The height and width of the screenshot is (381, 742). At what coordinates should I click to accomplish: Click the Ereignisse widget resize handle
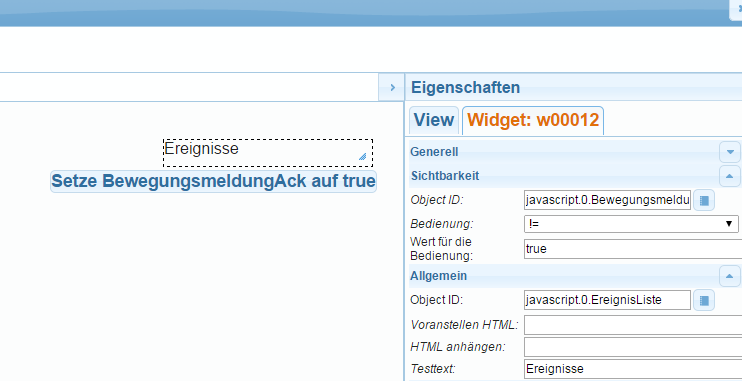point(362,157)
